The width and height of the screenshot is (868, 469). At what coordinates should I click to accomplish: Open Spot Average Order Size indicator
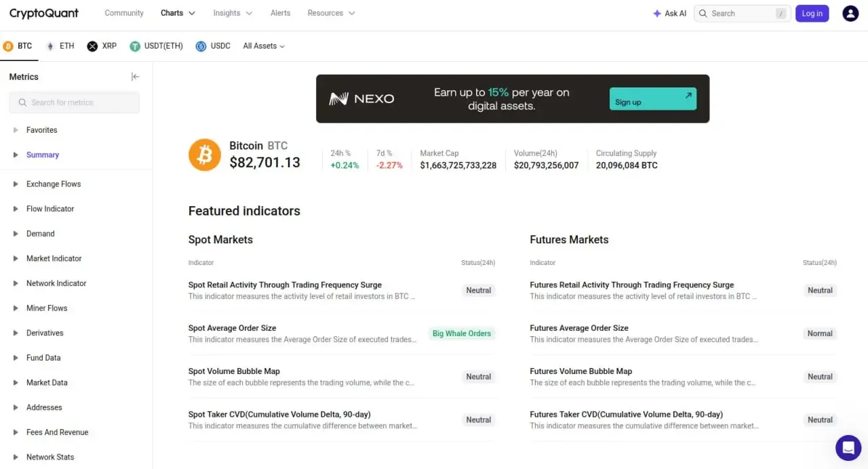pos(232,328)
